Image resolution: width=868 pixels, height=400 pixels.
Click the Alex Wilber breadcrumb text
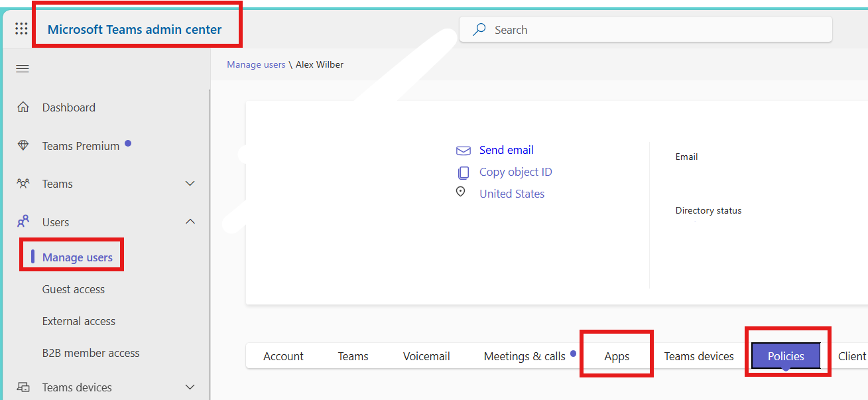coord(320,64)
